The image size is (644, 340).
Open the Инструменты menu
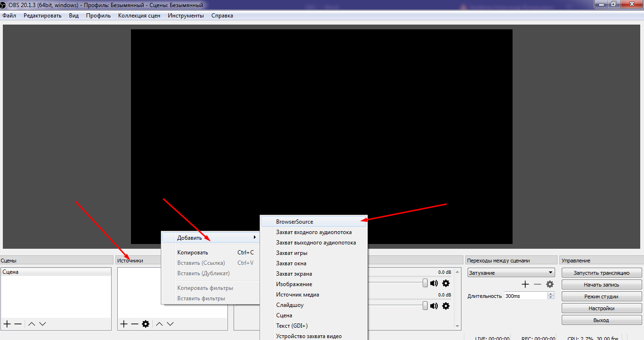click(x=185, y=16)
